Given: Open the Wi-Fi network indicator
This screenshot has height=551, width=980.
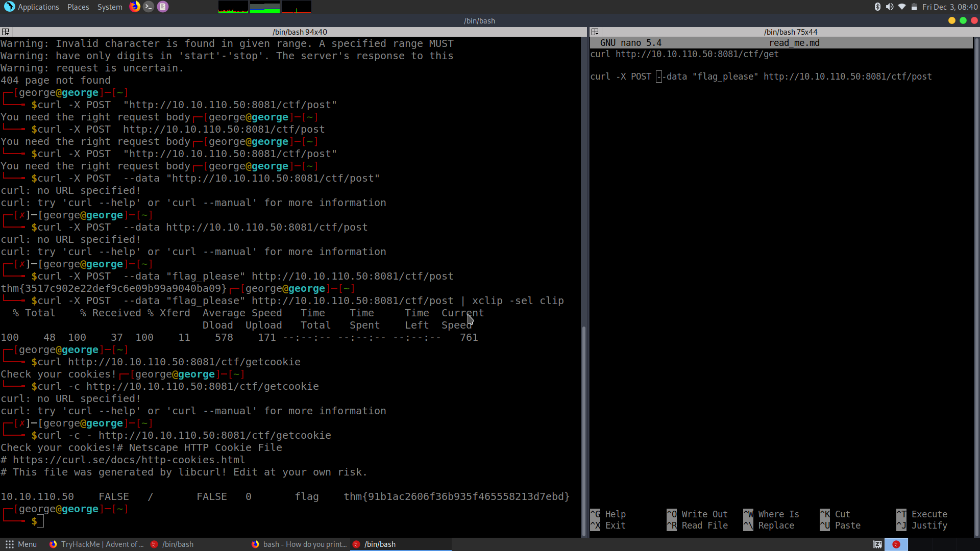Looking at the screenshot, I should pos(902,7).
